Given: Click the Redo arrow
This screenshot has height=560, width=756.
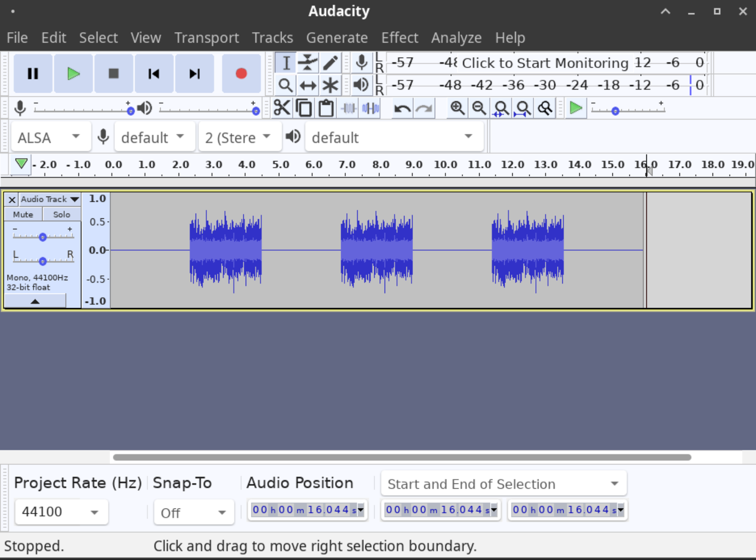Looking at the screenshot, I should coord(424,108).
